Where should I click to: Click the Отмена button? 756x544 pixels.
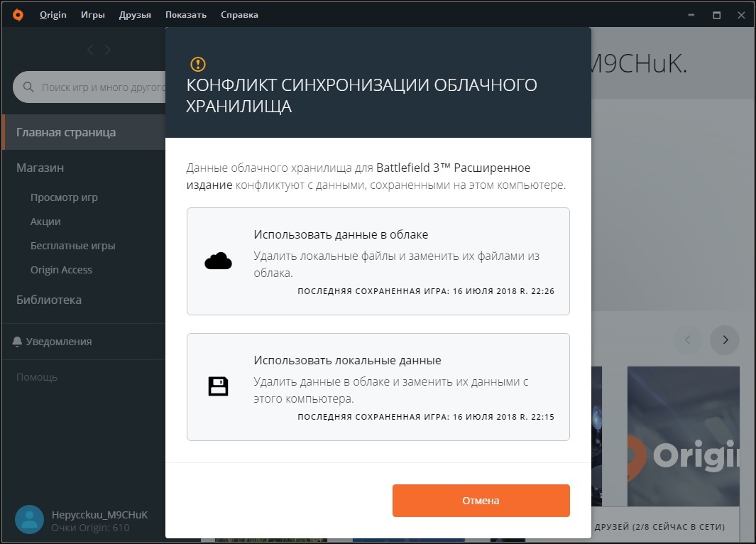point(481,501)
